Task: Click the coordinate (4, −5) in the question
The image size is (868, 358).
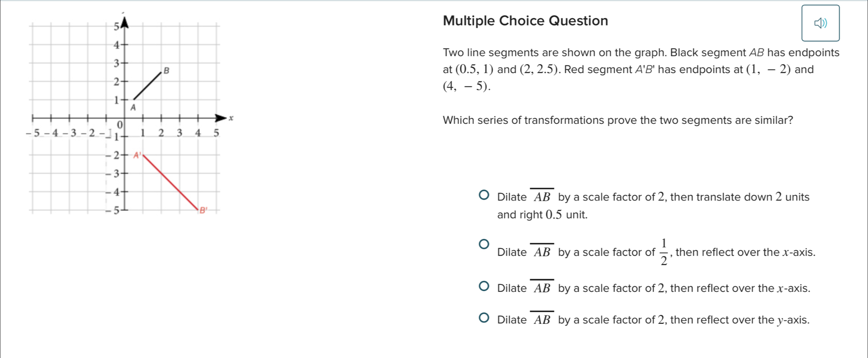Action: (467, 87)
